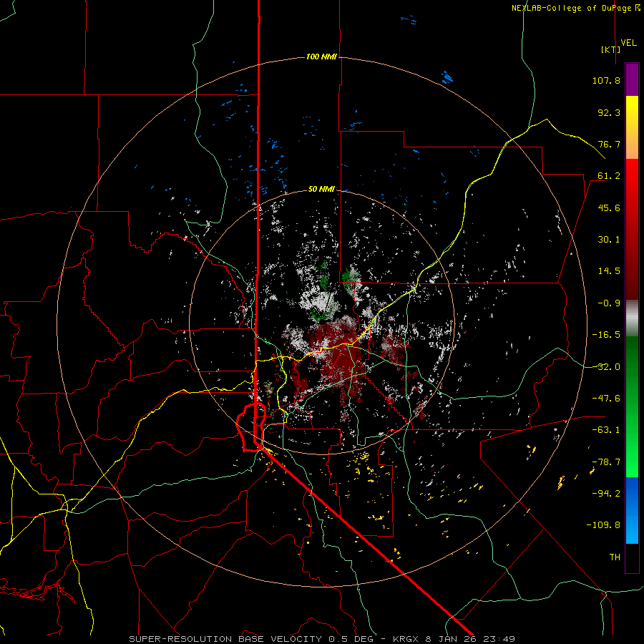Select the 92.3 legend value
Screen dimensions: 644x644
point(609,112)
